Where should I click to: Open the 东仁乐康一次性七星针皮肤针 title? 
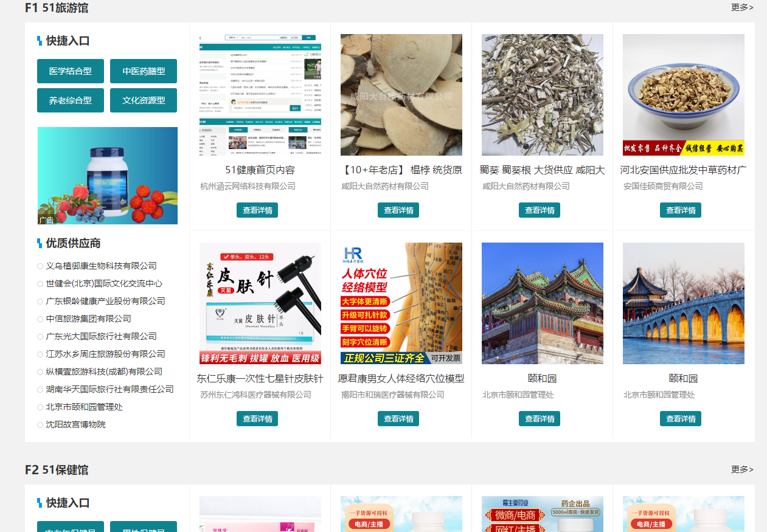260,379
